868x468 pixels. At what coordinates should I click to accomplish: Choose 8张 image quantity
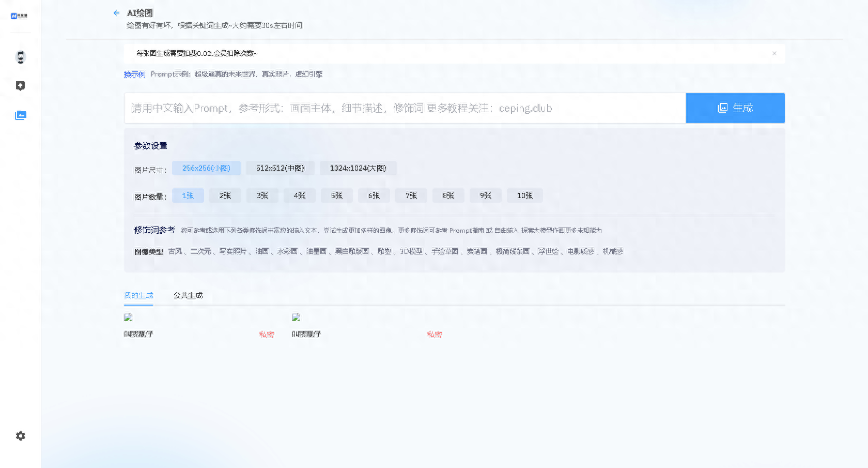tap(448, 195)
